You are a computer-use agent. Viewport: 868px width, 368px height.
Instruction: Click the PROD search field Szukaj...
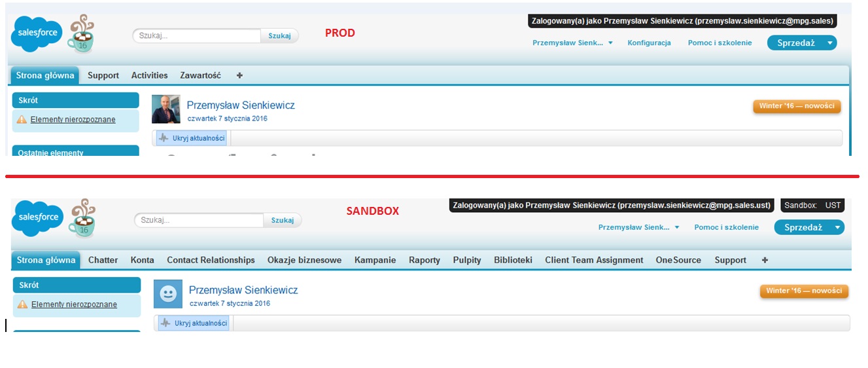point(197,35)
